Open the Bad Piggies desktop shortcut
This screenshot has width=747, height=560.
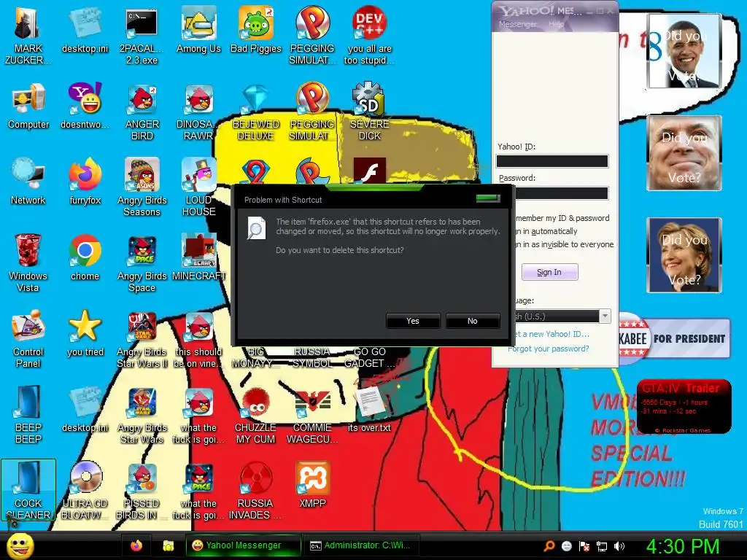click(256, 29)
